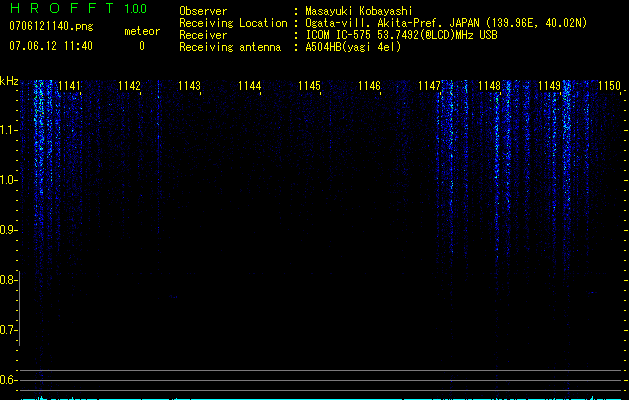
Task: Click time marker 1142
Action: [x=129, y=86]
